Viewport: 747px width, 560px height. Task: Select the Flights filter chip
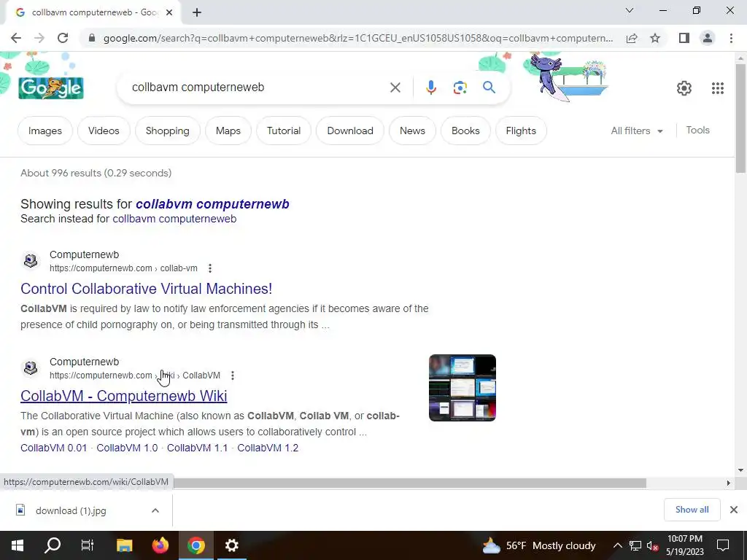coord(521,131)
